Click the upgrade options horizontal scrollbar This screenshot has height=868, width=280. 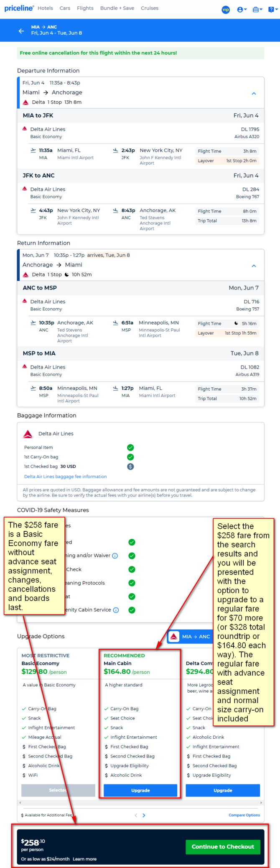click(140, 803)
